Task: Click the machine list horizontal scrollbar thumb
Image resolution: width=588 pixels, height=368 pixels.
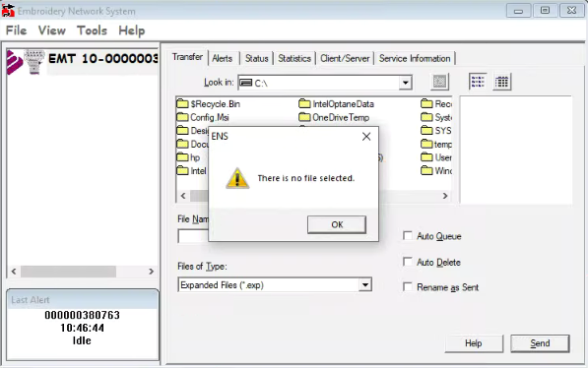Action: click(x=68, y=272)
